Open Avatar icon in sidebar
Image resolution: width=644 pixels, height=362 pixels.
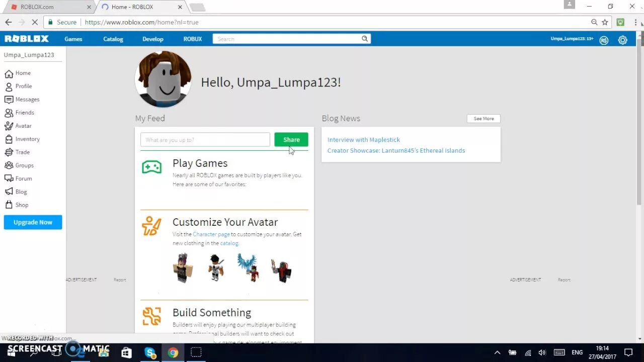tap(9, 126)
